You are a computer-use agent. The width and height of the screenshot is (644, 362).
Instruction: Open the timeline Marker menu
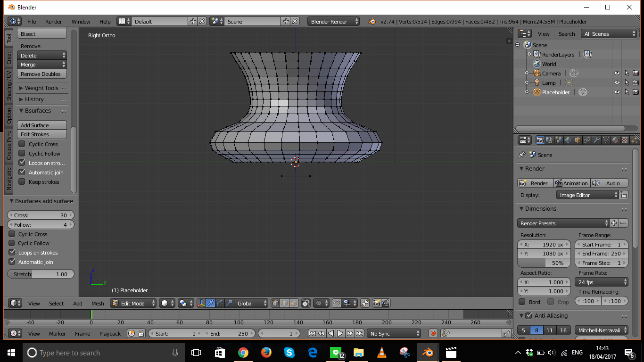(x=58, y=333)
